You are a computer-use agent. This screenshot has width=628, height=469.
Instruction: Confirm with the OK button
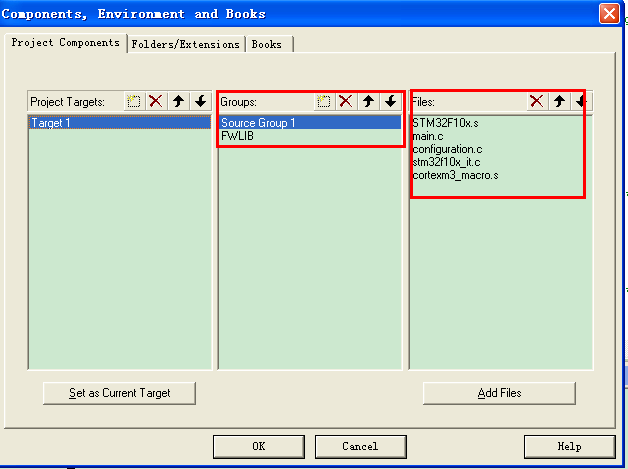pyautogui.click(x=259, y=446)
